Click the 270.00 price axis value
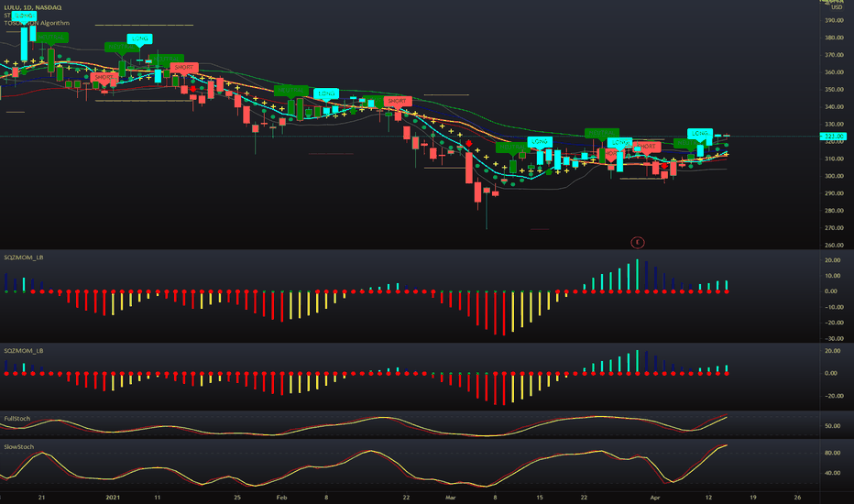The width and height of the screenshot is (854, 504). 834,228
